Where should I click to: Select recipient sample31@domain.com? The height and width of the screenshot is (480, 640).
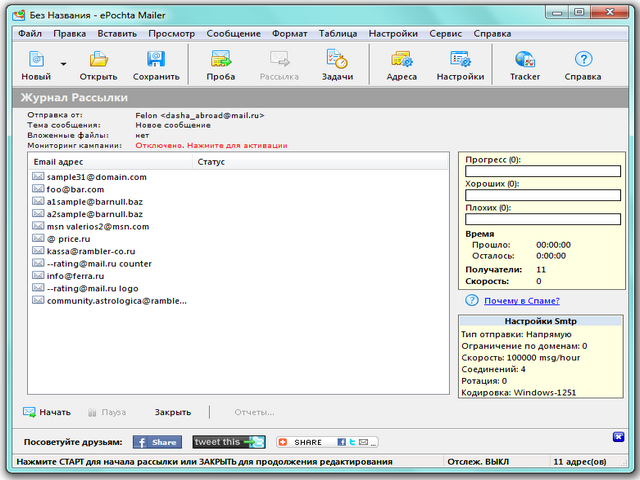tap(96, 177)
